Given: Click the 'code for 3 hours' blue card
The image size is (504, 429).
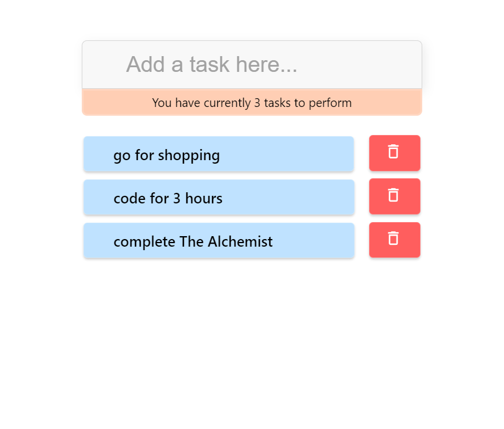Looking at the screenshot, I should [x=219, y=197].
